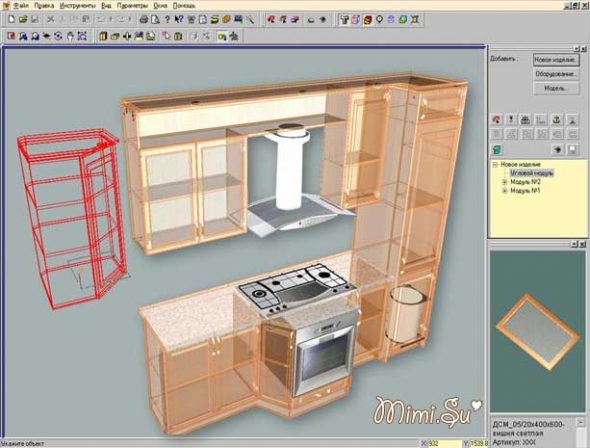590x448 pixels.
Task: Open a file with the folder icon
Action: click(x=23, y=19)
